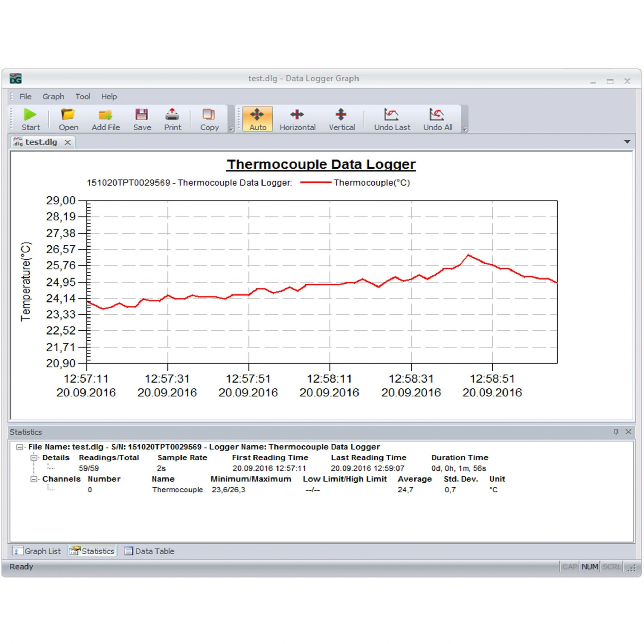Open a file with the Open folder icon
The height and width of the screenshot is (644, 644).
point(68,114)
